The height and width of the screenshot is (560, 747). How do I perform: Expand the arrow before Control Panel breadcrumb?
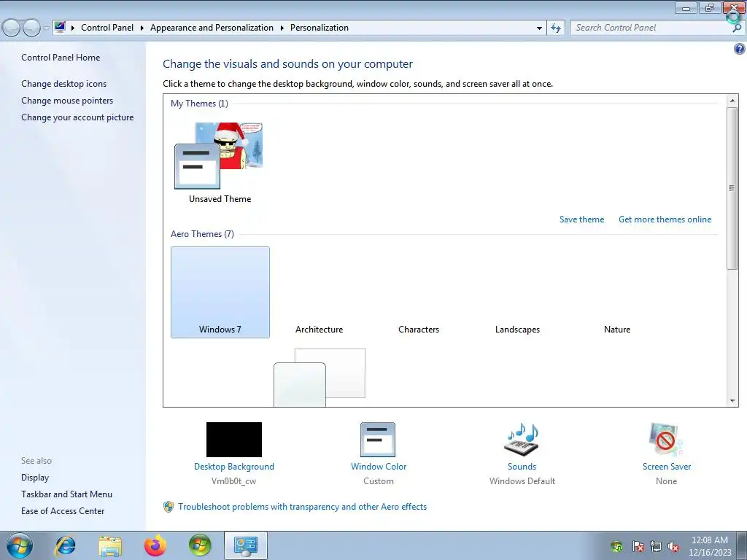point(73,28)
